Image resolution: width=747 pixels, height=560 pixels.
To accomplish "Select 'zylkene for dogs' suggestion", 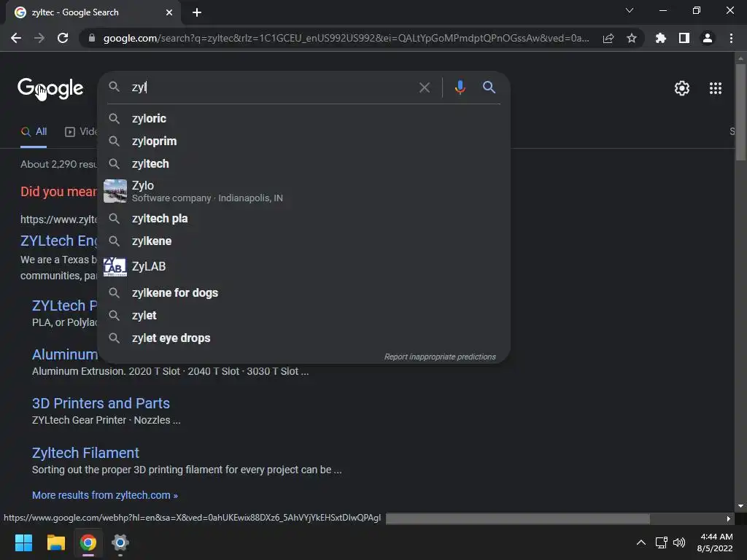I will coord(303,293).
